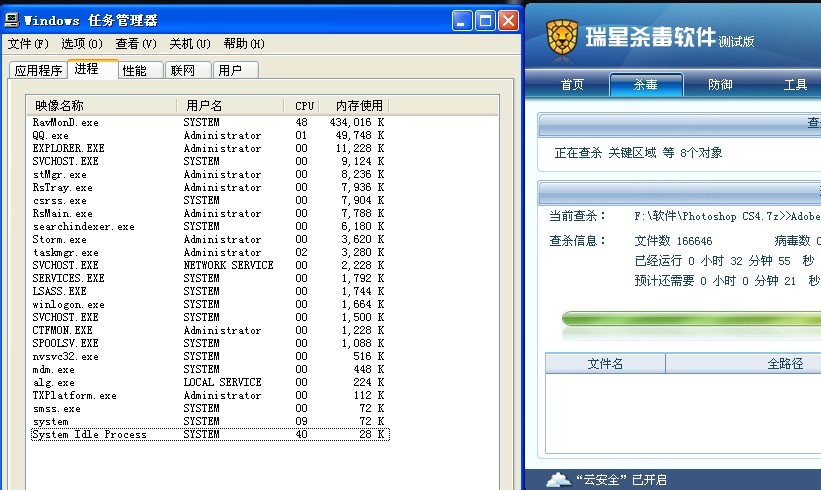
Task: Select the SERVICES.EXE process row
Action: pos(210,279)
